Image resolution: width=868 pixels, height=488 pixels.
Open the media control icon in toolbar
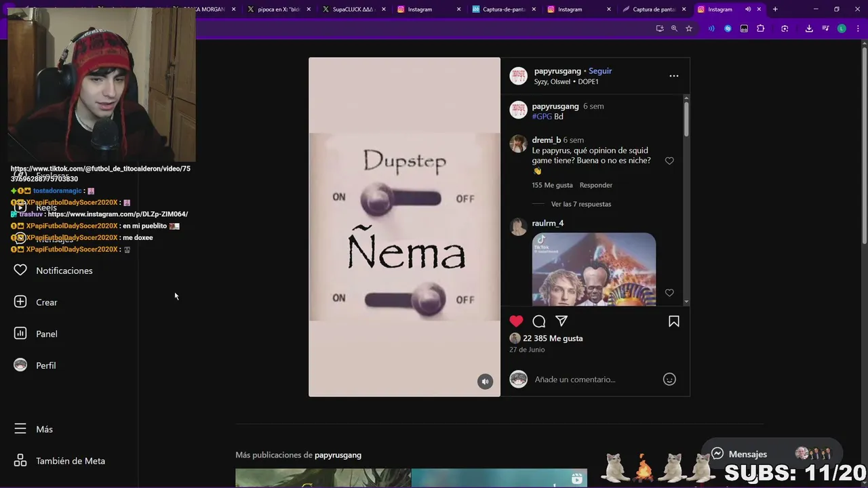point(825,28)
